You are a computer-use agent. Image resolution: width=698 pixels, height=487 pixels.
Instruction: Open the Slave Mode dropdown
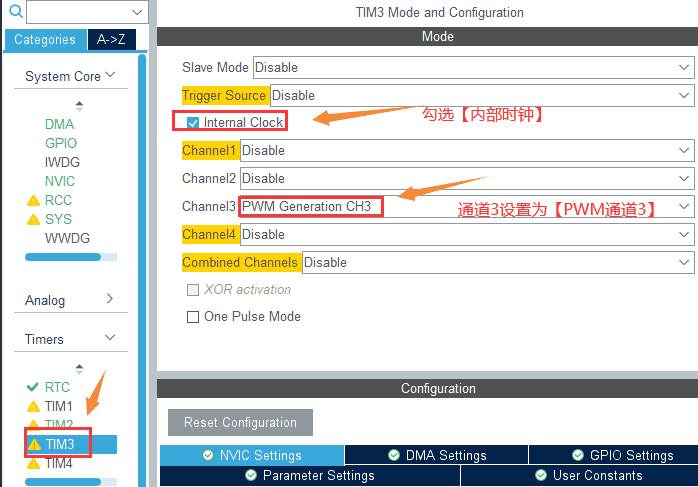tap(473, 68)
